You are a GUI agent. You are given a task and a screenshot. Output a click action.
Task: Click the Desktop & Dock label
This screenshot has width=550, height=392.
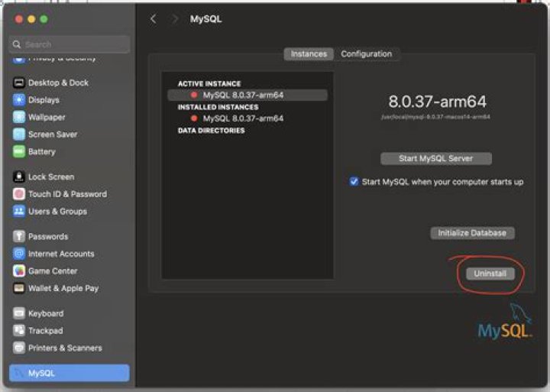click(58, 83)
